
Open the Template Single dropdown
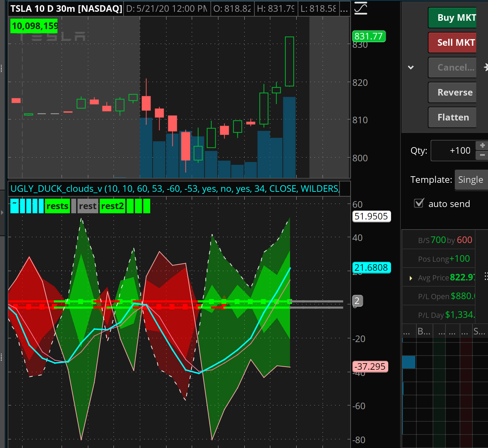point(471,180)
